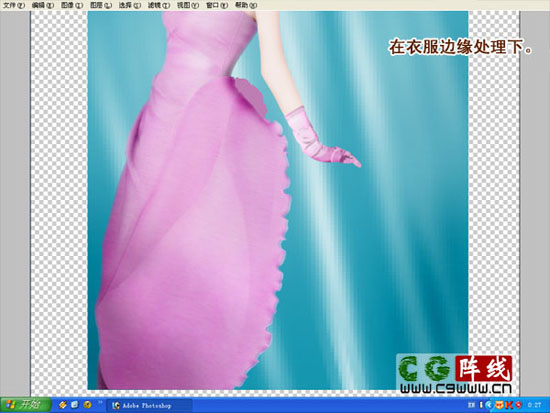The width and height of the screenshot is (550, 413).
Task: Expand quick launch overflow chevron
Action: click(x=100, y=403)
